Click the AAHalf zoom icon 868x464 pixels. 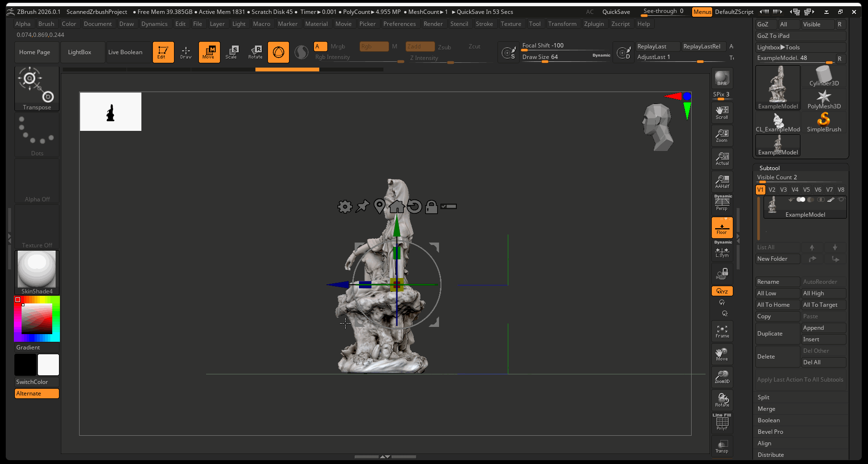722,182
